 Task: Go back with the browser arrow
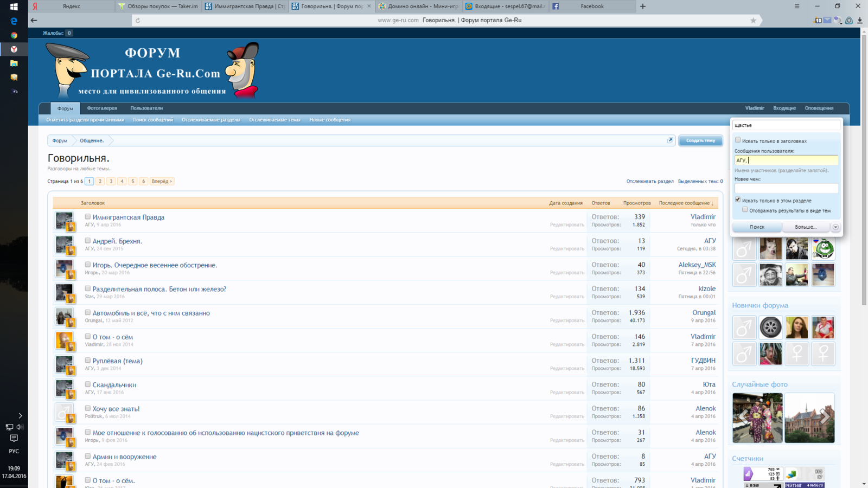pyautogui.click(x=34, y=21)
